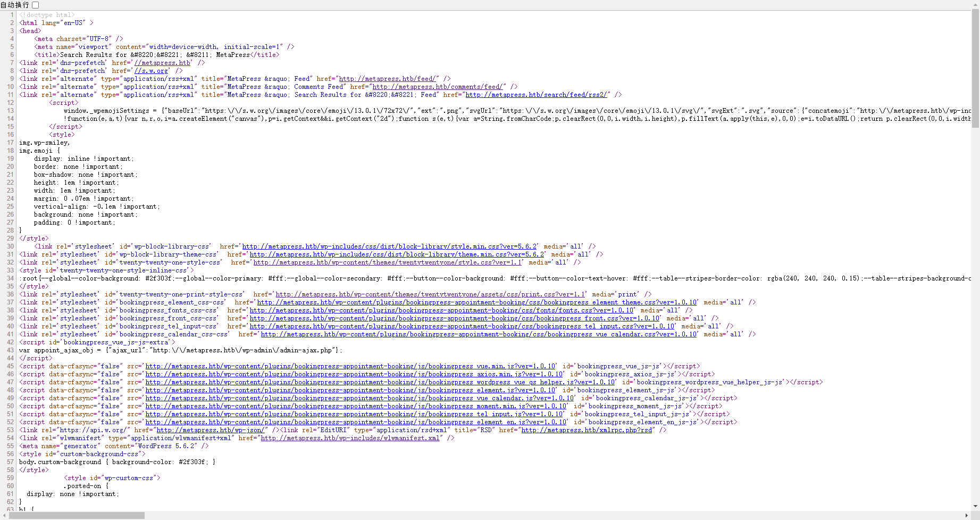Click the 'var appoint_ajax_obj' line text
This screenshot has height=520, width=980.
click(x=181, y=350)
